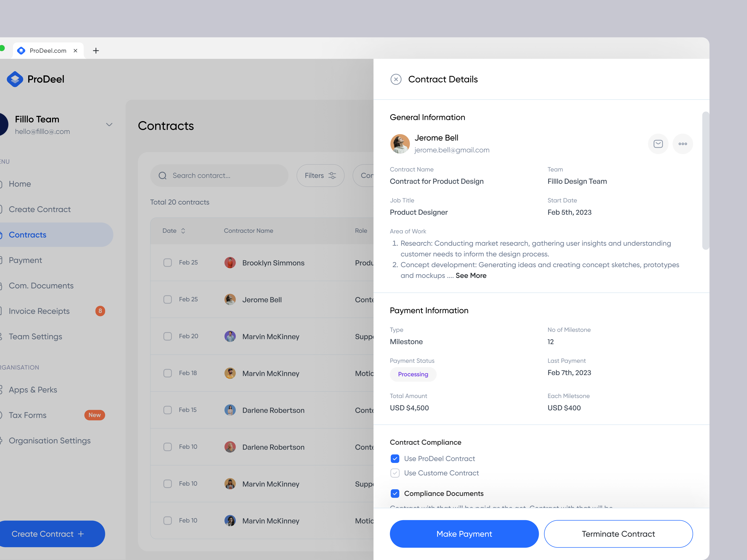Click the Invoice Receipts badge showing 8
Image resolution: width=747 pixels, height=560 pixels.
click(100, 311)
